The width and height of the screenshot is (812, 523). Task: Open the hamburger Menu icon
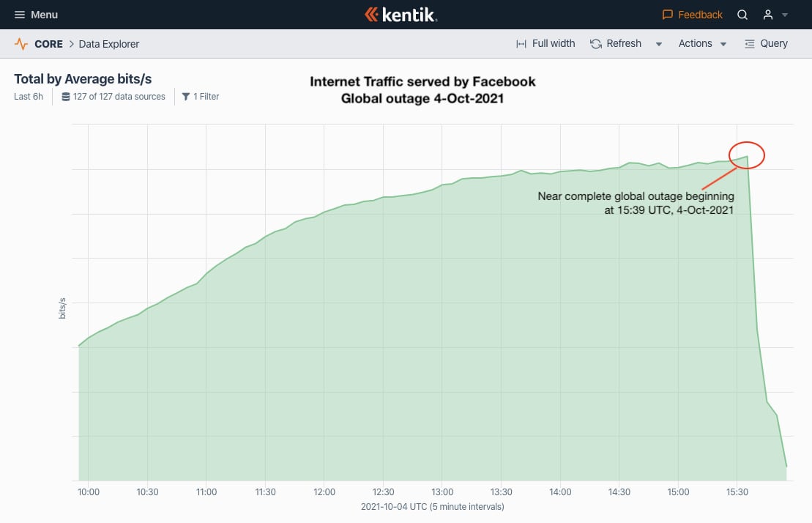coord(20,15)
